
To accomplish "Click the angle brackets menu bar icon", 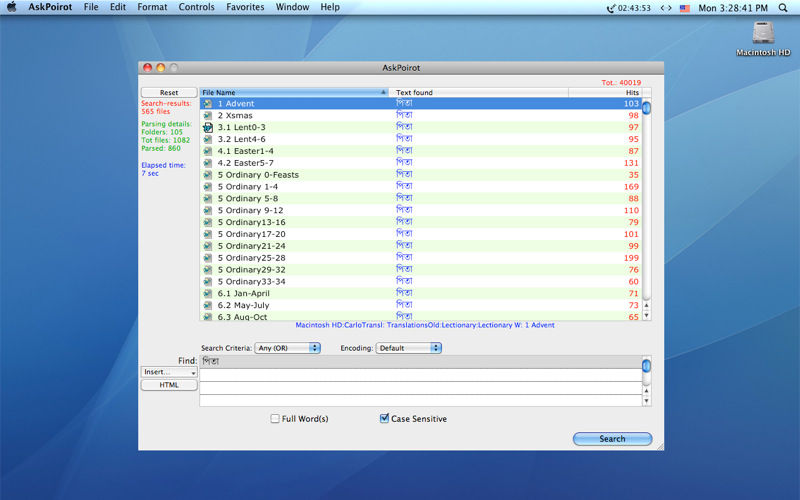I will click(x=666, y=8).
